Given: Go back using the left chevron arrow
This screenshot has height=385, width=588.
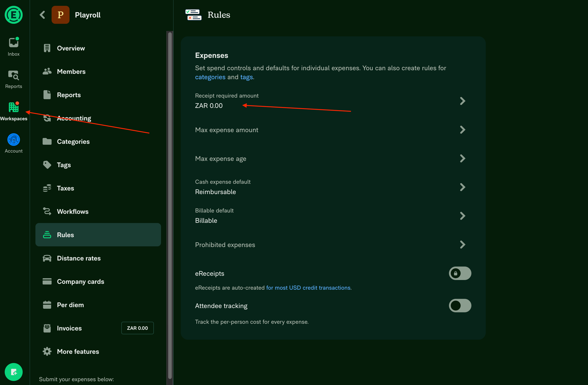Looking at the screenshot, I should (42, 15).
